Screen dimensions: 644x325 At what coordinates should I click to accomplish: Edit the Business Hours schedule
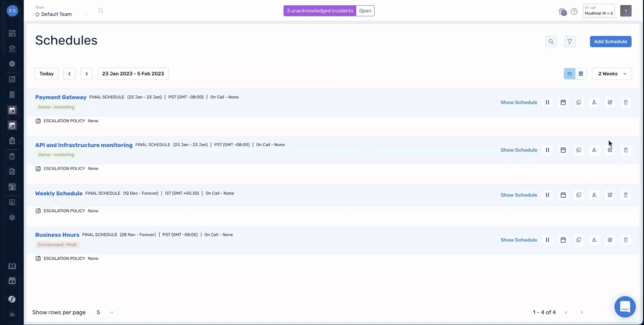(x=610, y=240)
